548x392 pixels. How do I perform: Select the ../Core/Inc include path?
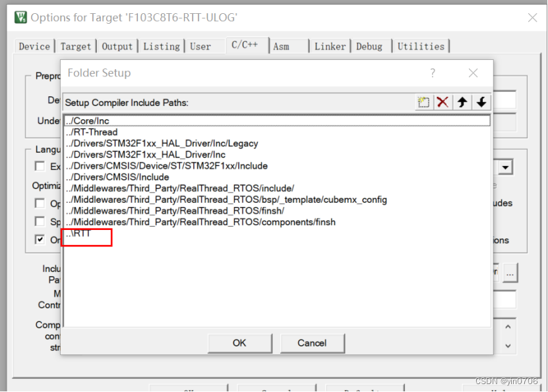pyautogui.click(x=277, y=121)
